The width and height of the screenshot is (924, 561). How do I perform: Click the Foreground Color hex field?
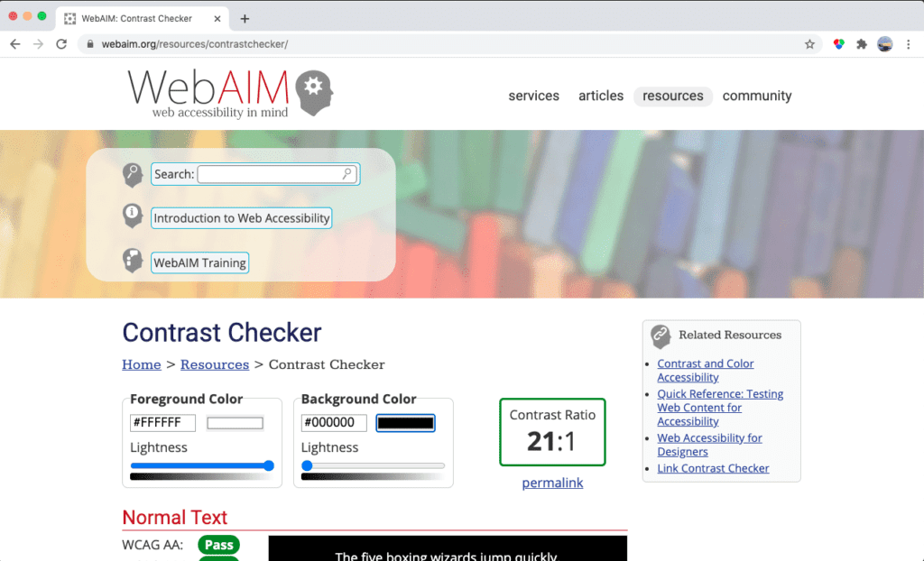coord(162,422)
